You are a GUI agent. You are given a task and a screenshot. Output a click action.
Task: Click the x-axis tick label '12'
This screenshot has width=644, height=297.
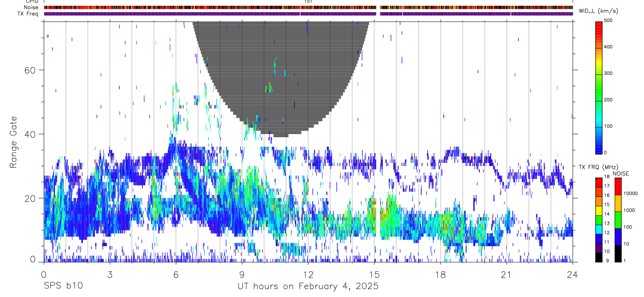point(308,274)
